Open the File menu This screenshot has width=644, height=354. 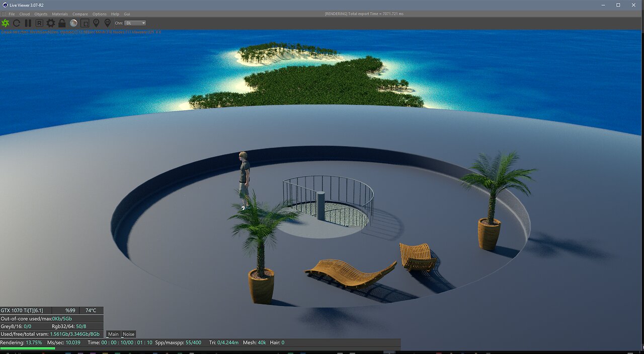(x=12, y=14)
